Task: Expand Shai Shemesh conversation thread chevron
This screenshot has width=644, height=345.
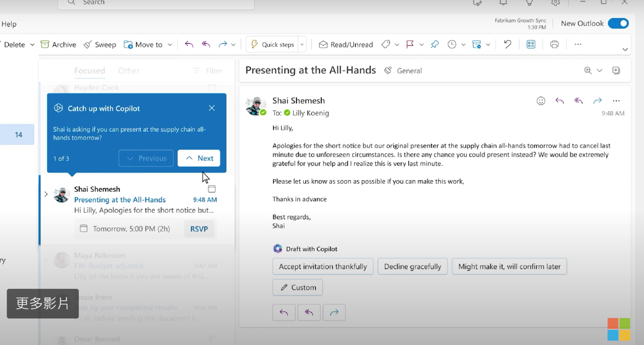Action: click(x=46, y=194)
